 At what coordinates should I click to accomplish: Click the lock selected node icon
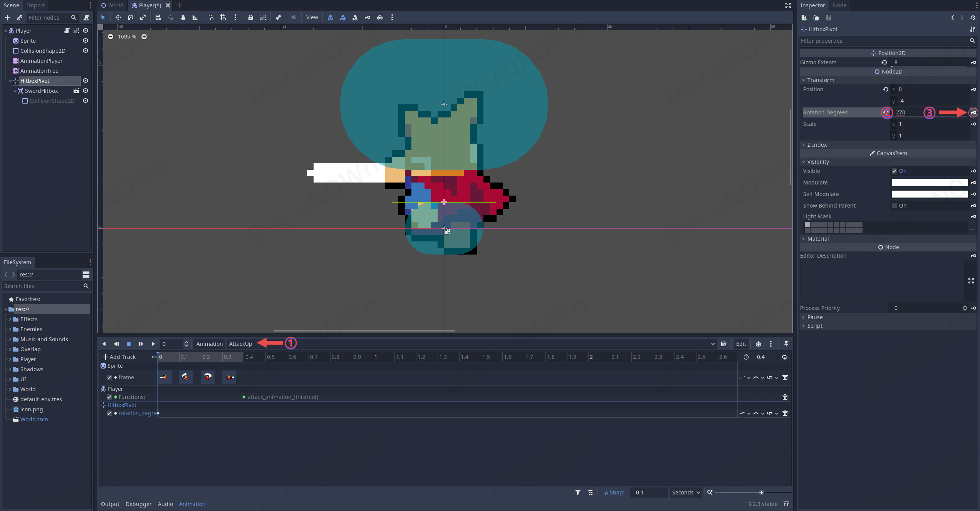coord(250,17)
